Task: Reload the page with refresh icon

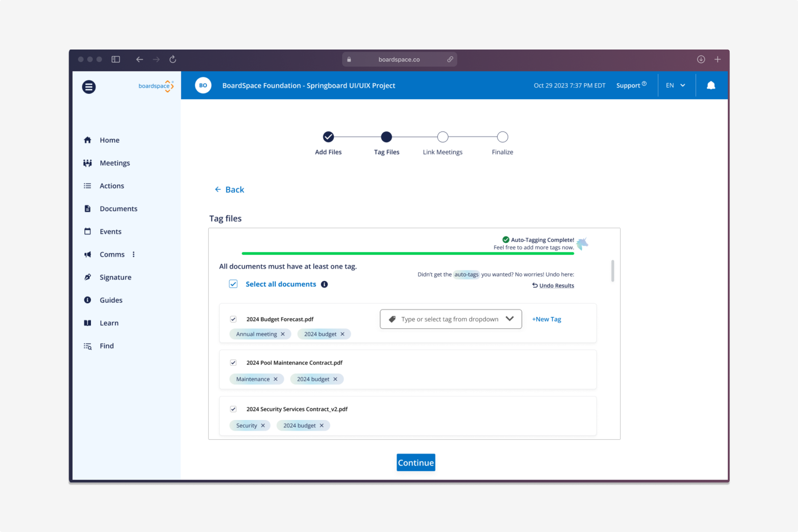Action: click(x=173, y=59)
